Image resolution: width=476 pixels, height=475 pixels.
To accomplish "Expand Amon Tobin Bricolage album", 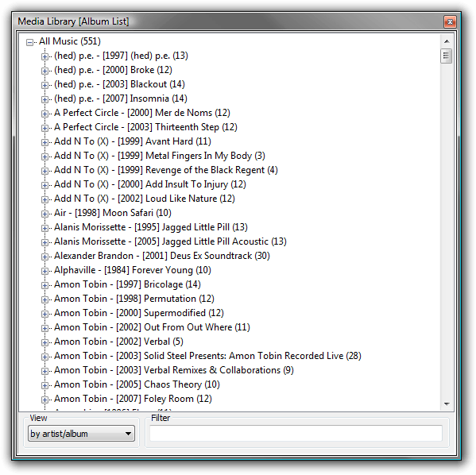I will [x=45, y=285].
